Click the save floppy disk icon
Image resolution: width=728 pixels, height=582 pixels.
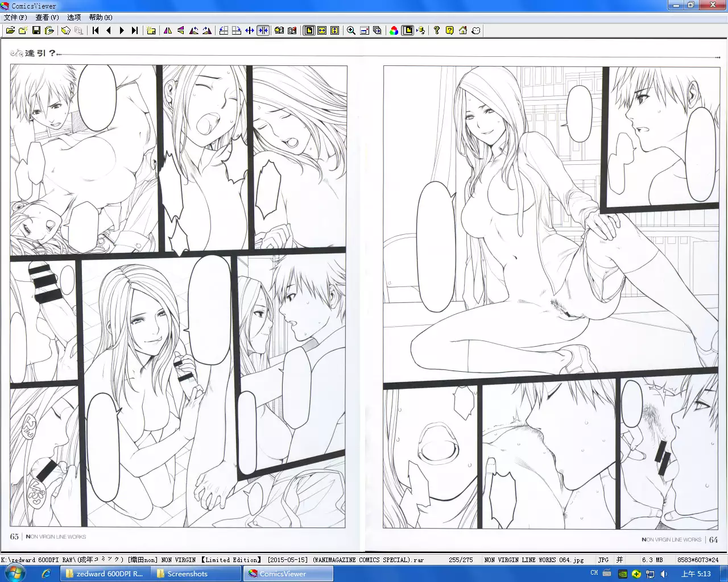36,31
